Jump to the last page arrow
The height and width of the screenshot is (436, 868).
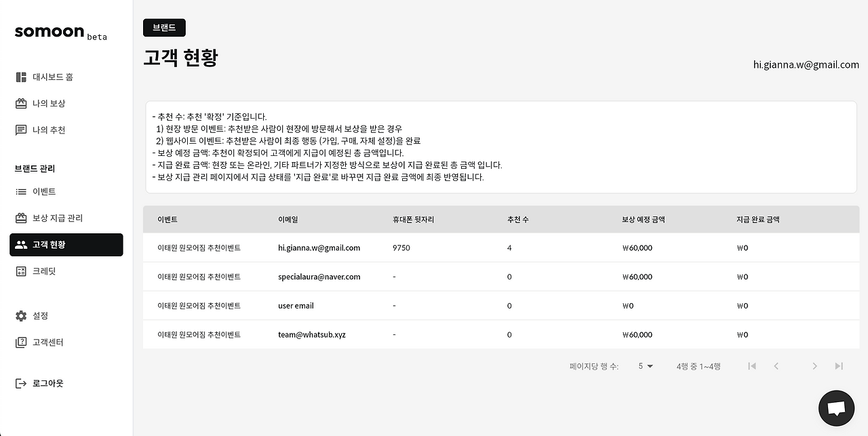click(839, 365)
